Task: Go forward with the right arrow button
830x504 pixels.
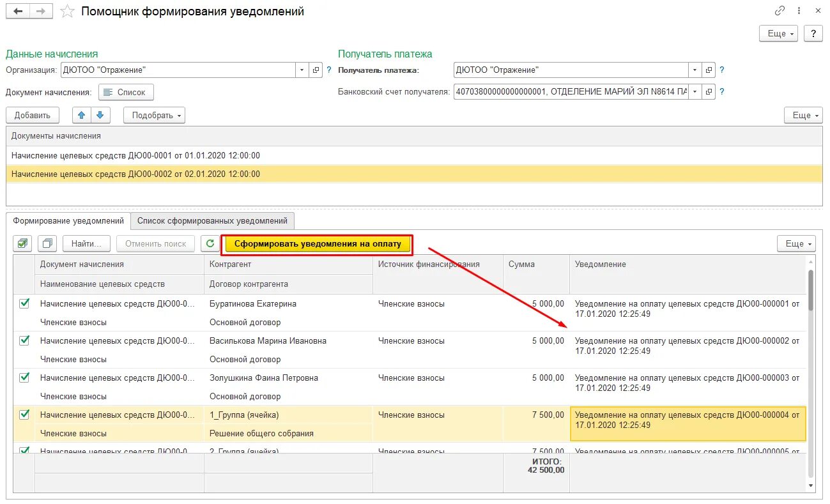Action: [42, 11]
